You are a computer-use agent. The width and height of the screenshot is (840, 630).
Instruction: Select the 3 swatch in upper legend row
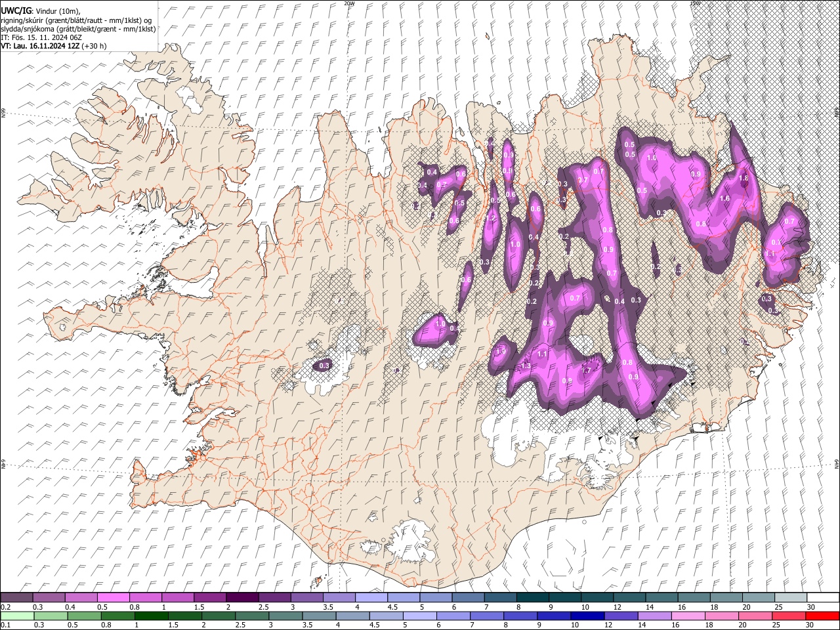307,597
